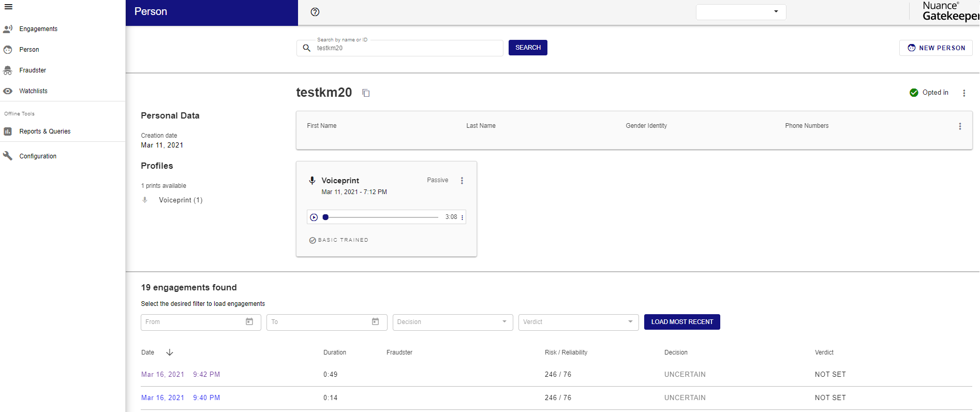Go to Person section in sidebar

29,50
